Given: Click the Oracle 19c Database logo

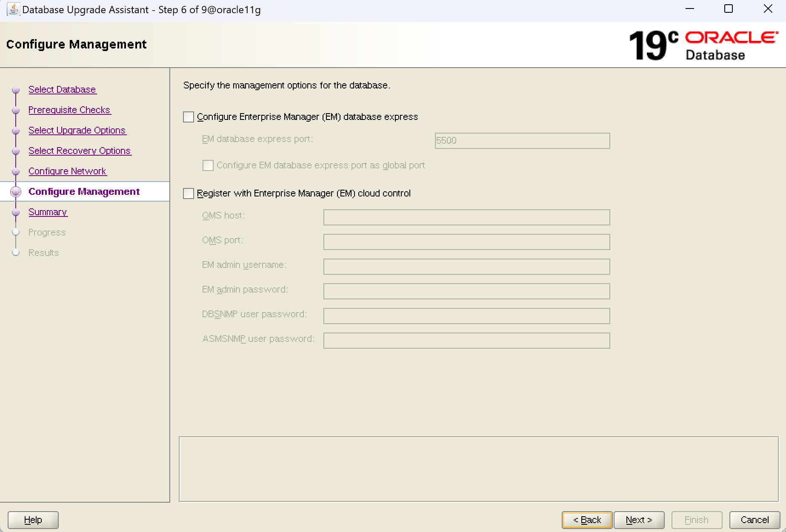Looking at the screenshot, I should tap(703, 45).
